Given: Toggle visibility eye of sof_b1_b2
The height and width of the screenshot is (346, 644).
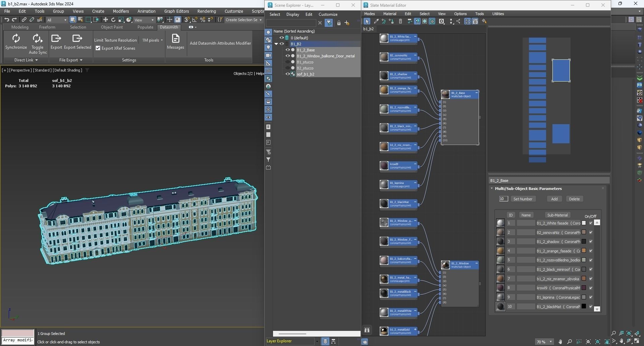Looking at the screenshot, I should coord(287,74).
